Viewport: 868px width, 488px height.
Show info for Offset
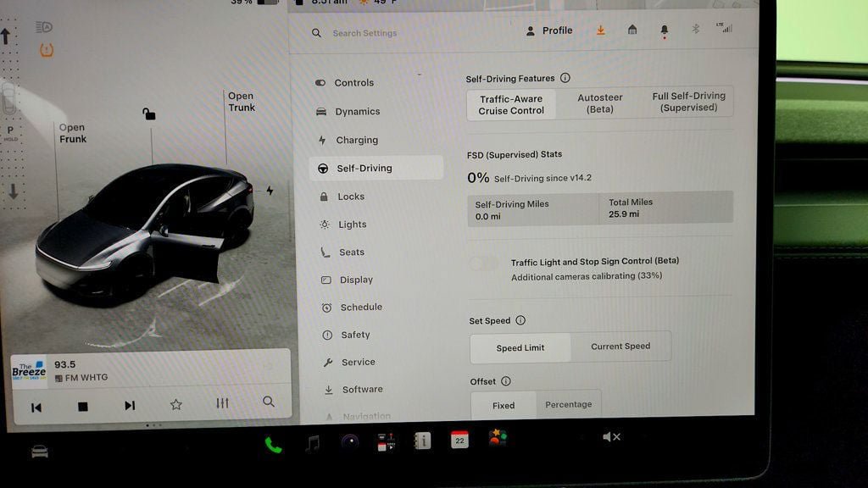pyautogui.click(x=506, y=381)
